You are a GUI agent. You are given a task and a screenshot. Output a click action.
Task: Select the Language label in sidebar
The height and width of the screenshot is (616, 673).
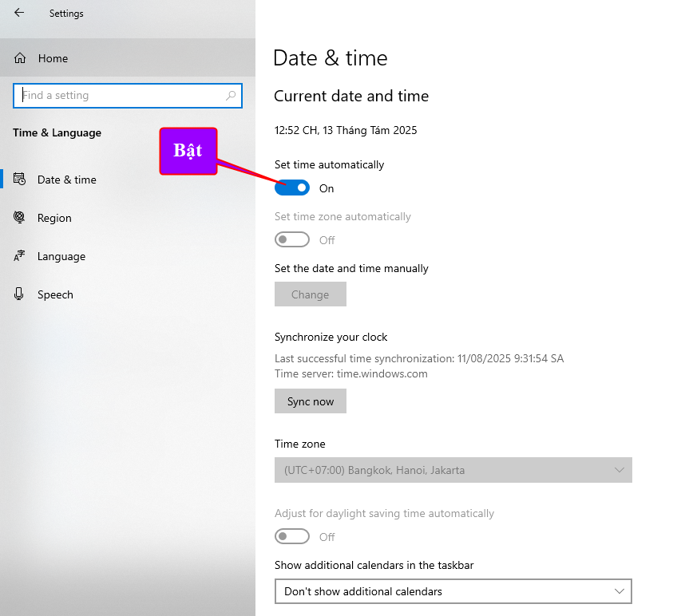[x=61, y=256]
